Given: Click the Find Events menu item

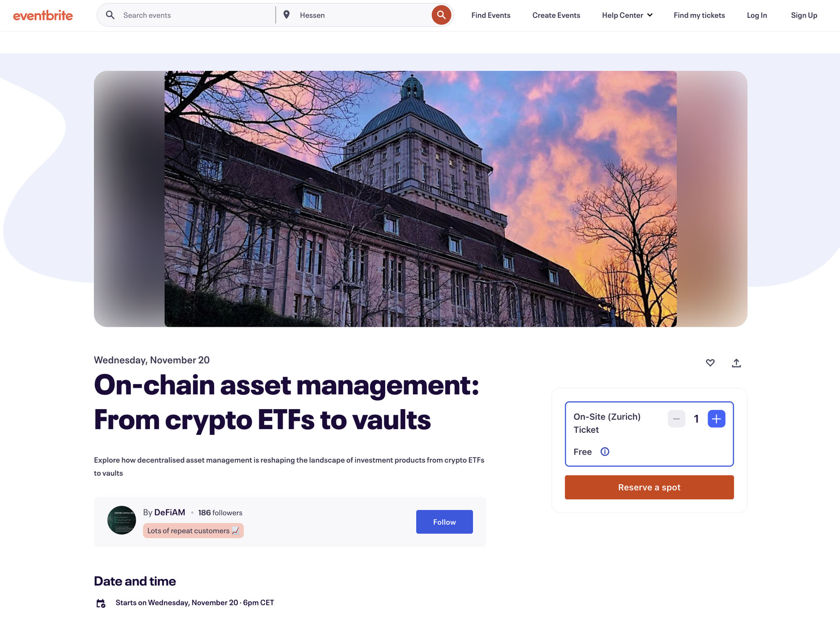Looking at the screenshot, I should 491,15.
